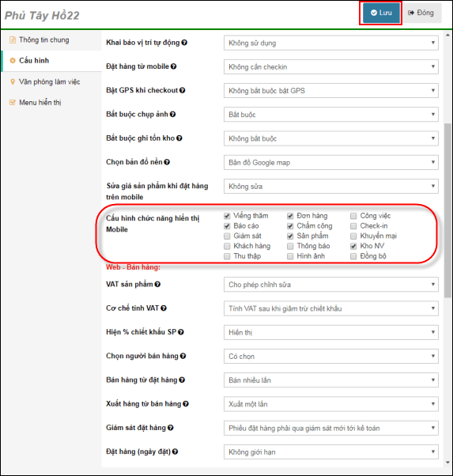This screenshot has width=453, height=476.
Task: Click question mark icon beside Chọn người bán hàng
Action: (183, 356)
